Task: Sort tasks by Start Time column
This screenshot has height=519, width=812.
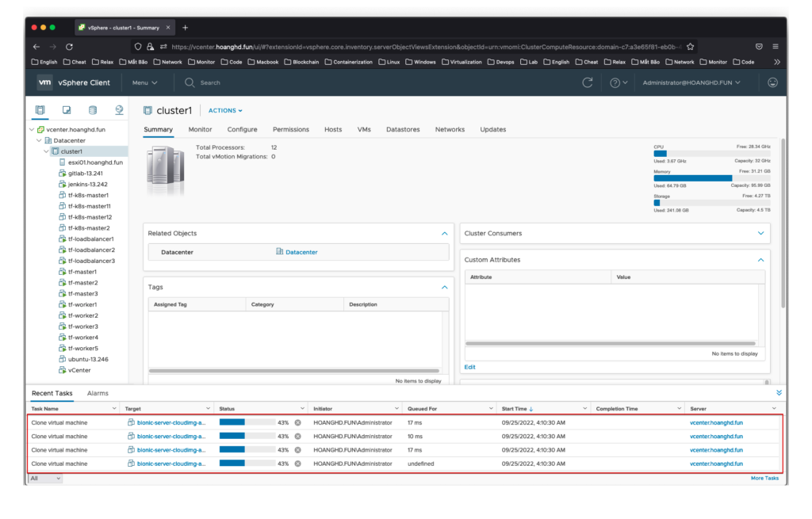Action: [514, 409]
